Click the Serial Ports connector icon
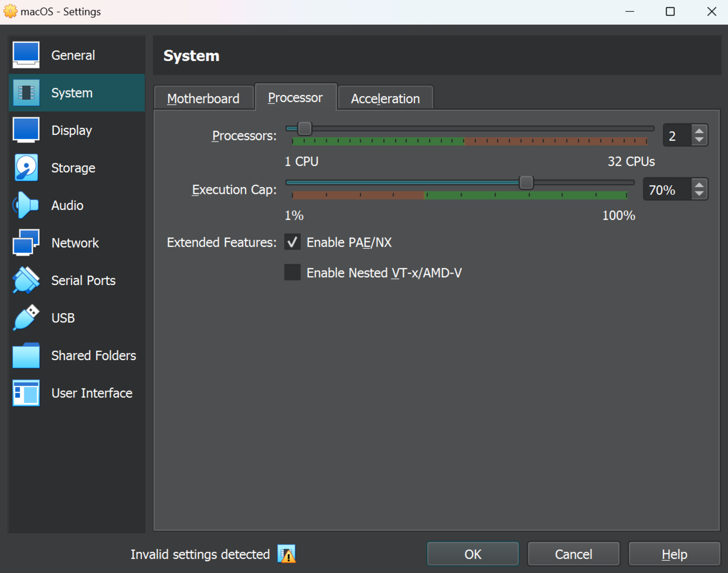 [x=26, y=280]
